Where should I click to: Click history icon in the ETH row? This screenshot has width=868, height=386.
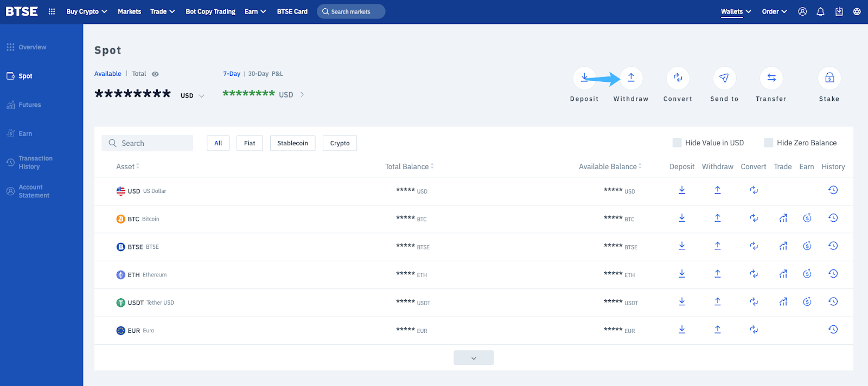[x=833, y=274]
